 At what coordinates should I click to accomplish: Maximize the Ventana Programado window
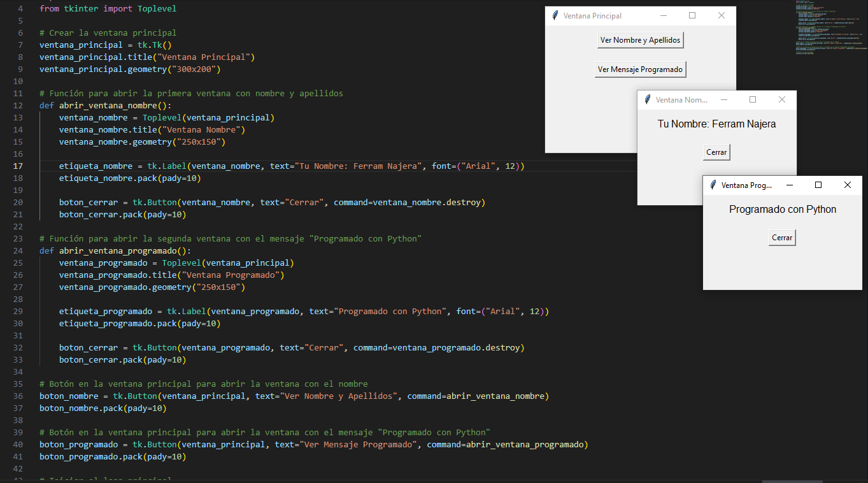pos(818,185)
